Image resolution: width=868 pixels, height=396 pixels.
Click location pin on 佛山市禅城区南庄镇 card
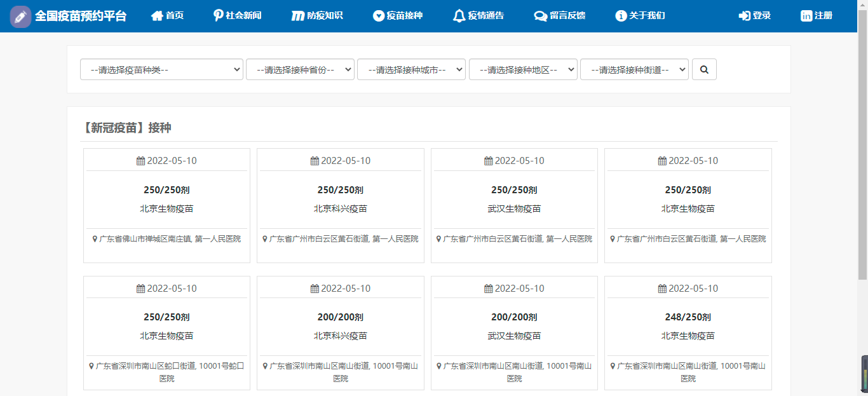point(95,239)
